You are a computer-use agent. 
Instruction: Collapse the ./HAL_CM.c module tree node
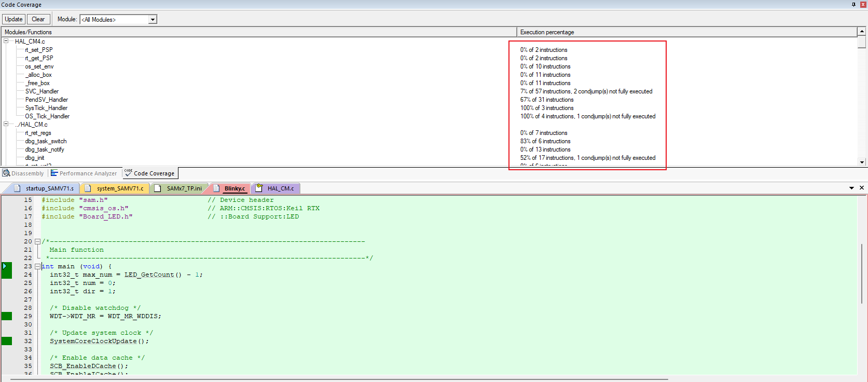(x=6, y=125)
